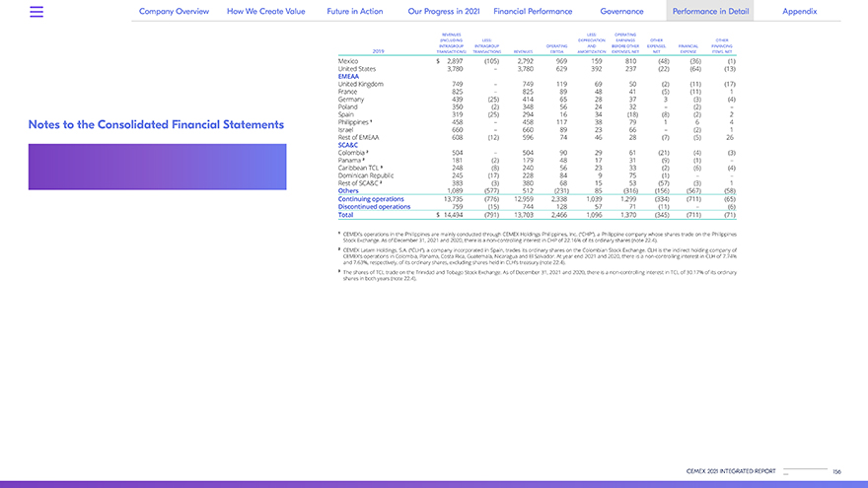Select the EMEAA section heading in table

(x=350, y=76)
